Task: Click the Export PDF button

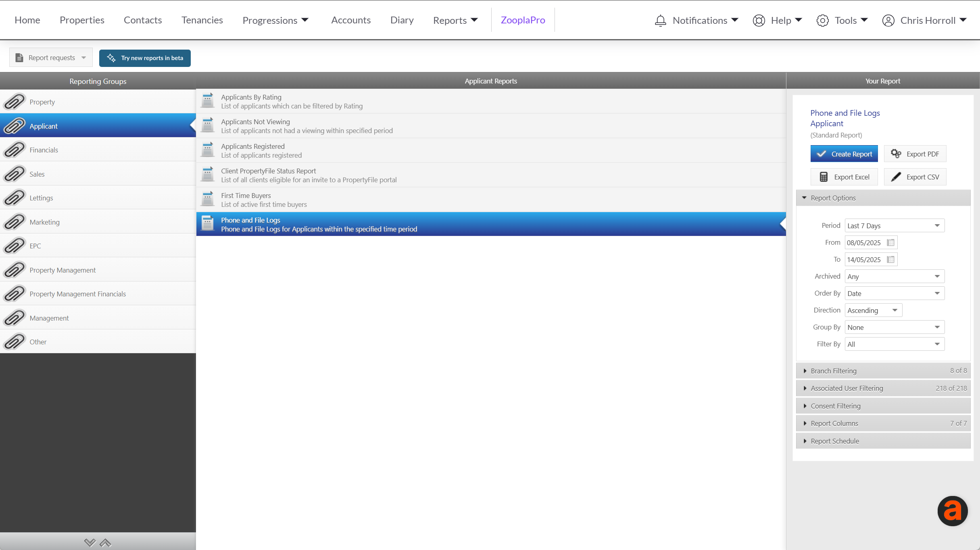Action: click(915, 154)
